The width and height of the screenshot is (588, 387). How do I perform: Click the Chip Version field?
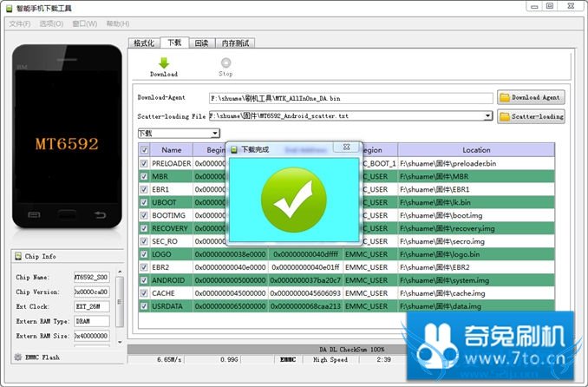[x=92, y=292]
